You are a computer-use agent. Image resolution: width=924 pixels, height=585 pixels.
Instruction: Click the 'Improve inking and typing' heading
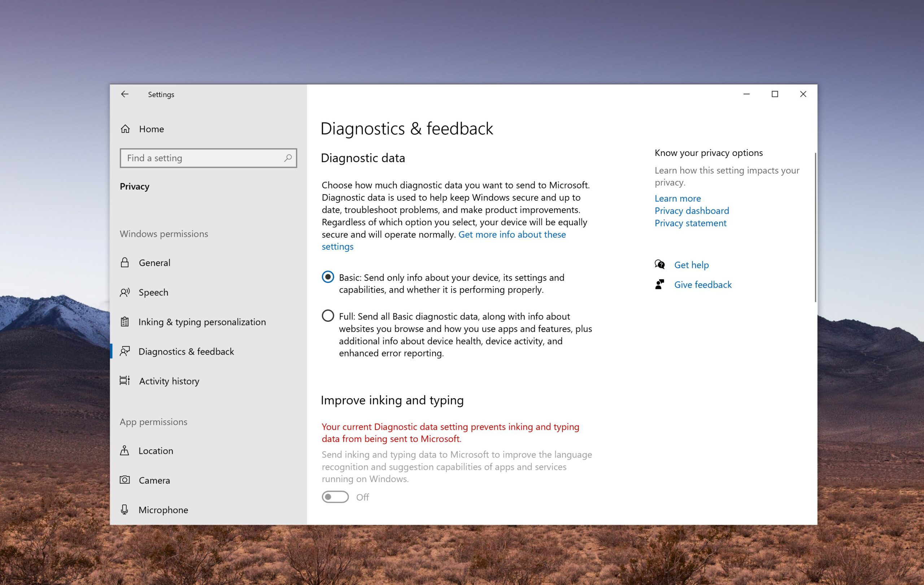pyautogui.click(x=392, y=400)
